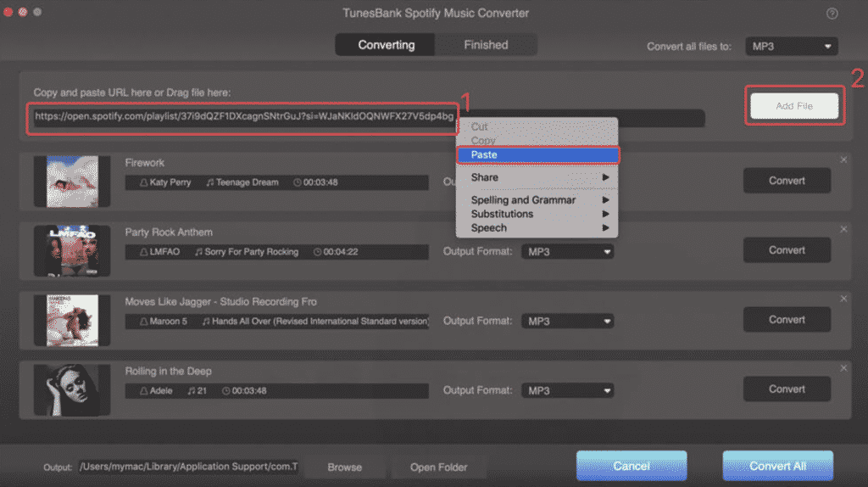Screen dimensions: 868x487
Task: Open Output Format dropdown for Party Rock Anthem
Action: pos(567,251)
